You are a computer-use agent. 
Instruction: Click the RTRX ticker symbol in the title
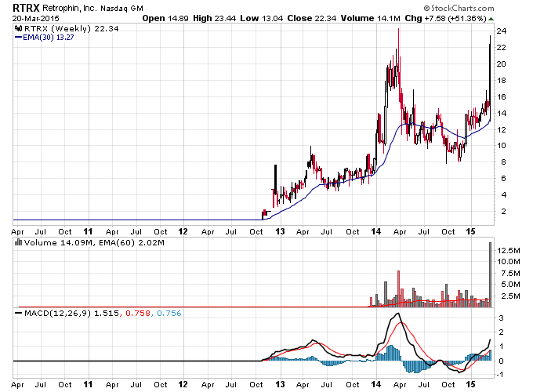pyautogui.click(x=26, y=8)
